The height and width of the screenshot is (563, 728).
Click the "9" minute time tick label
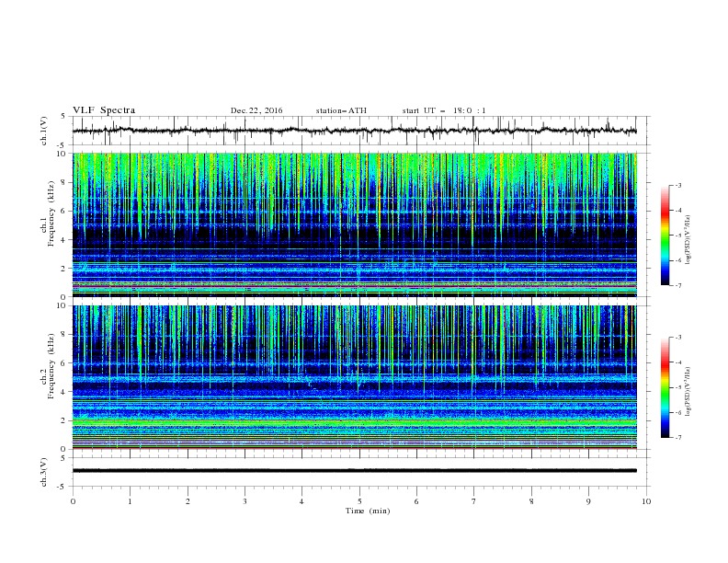click(588, 501)
